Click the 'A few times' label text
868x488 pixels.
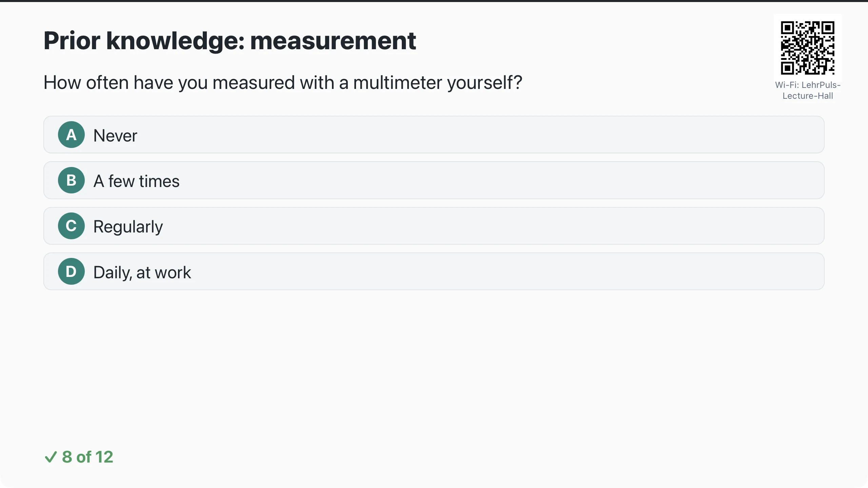click(x=136, y=181)
